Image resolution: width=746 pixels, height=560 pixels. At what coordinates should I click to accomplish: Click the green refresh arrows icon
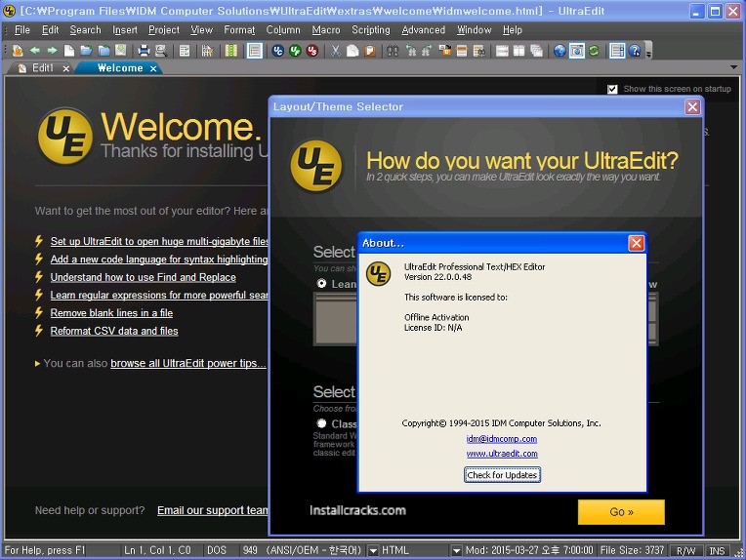click(594, 51)
